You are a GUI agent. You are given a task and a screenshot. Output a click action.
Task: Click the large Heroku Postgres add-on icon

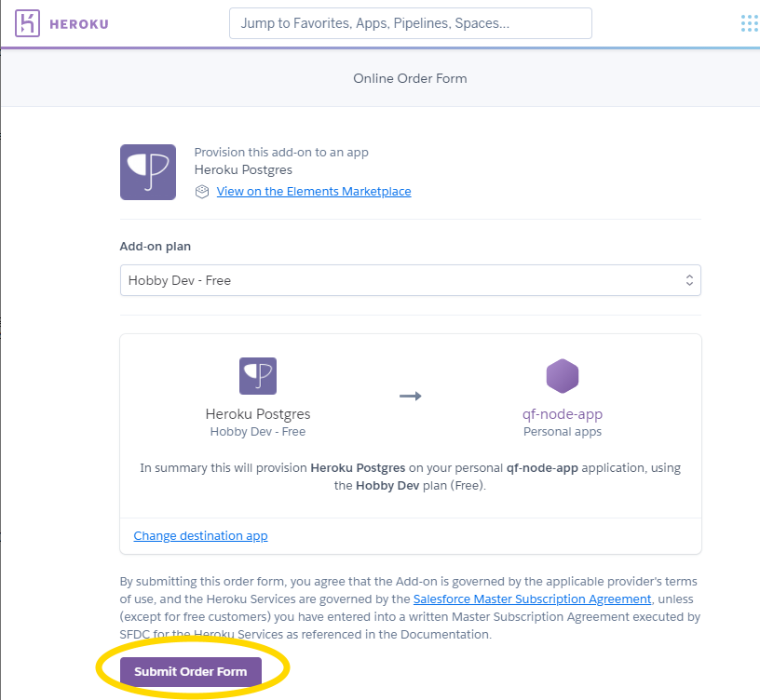pyautogui.click(x=148, y=172)
